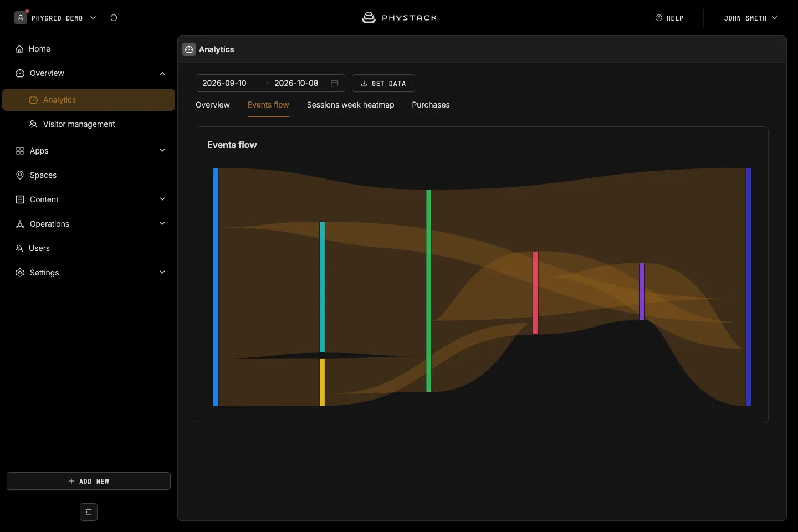Open the info icon beside Phygrid Demo
The width and height of the screenshot is (798, 532).
pos(114,18)
